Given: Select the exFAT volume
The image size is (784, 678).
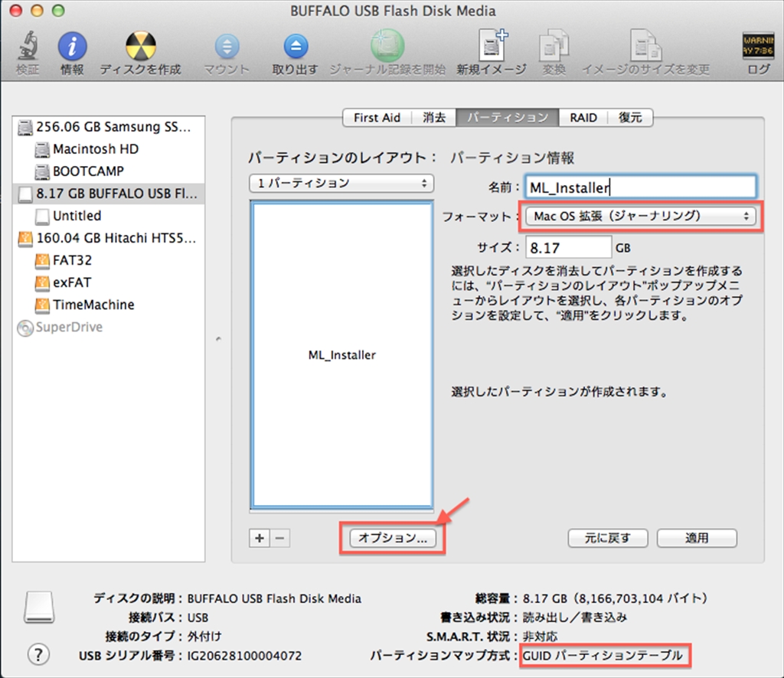Looking at the screenshot, I should [x=109, y=282].
